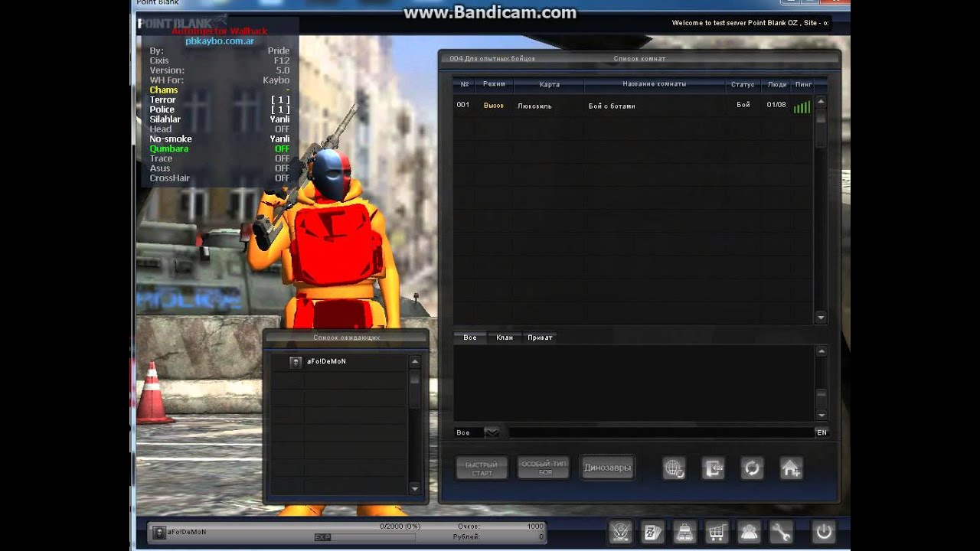Click the Очков 1000 points value
This screenshot has height=551, width=980.
click(534, 527)
